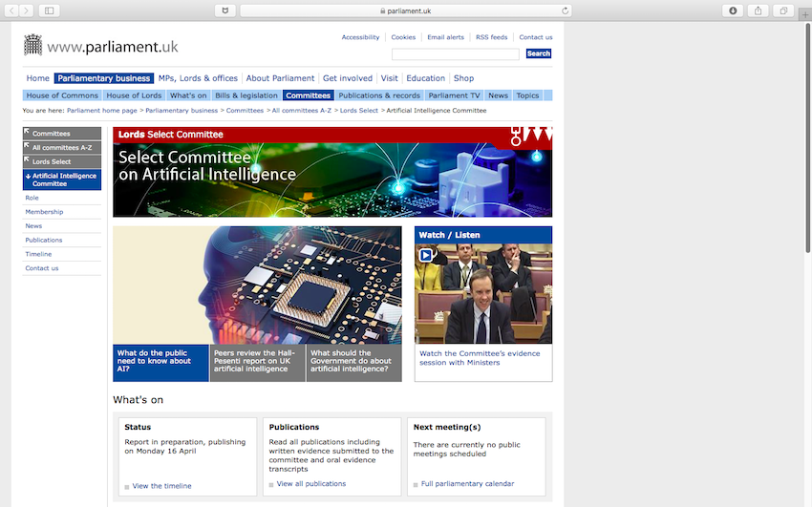Image resolution: width=812 pixels, height=507 pixels.
Task: Open the Full parliamentary calendar link
Action: 468,484
